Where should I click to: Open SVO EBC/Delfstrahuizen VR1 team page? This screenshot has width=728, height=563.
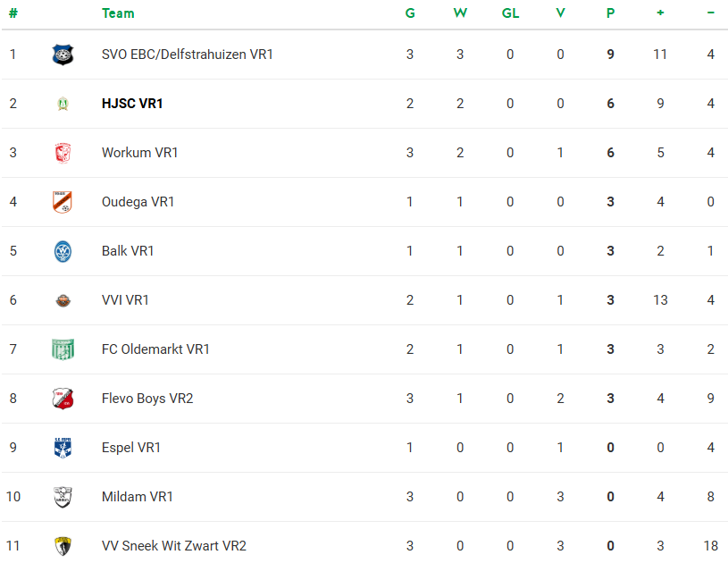tap(188, 55)
